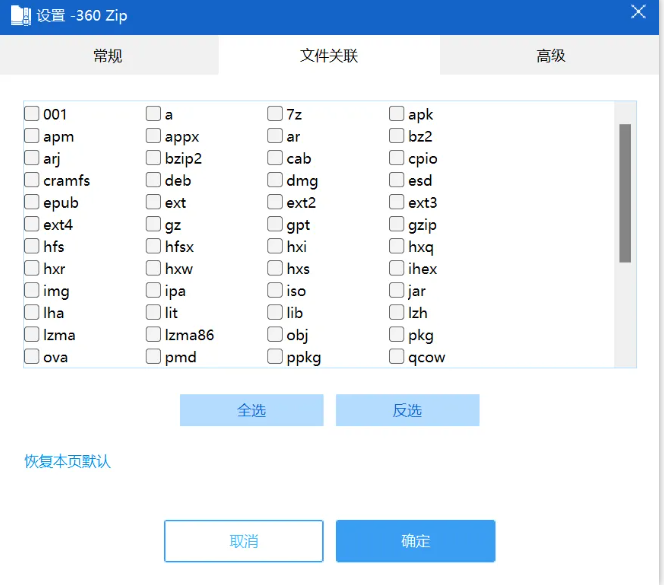The width and height of the screenshot is (664, 585).
Task: Tick the ext4 checkbox
Action: coord(32,224)
